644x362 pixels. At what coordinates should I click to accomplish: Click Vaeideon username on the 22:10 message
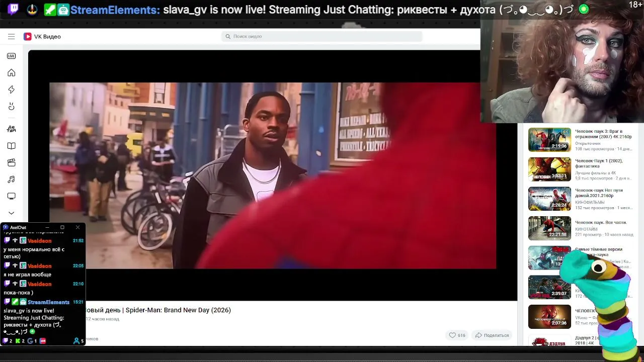click(39, 284)
